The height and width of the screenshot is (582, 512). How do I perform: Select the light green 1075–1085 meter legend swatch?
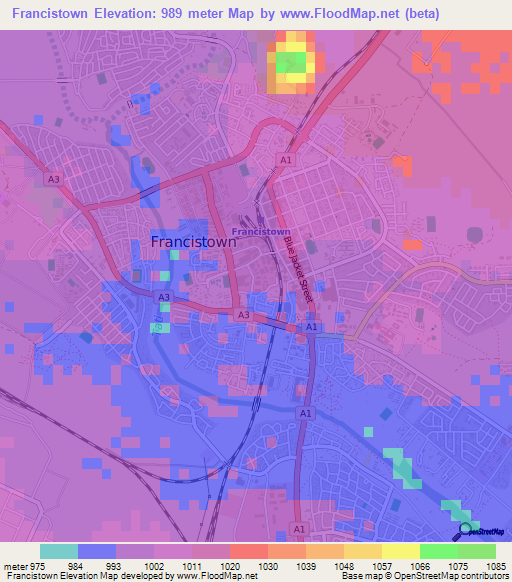pos(477,552)
